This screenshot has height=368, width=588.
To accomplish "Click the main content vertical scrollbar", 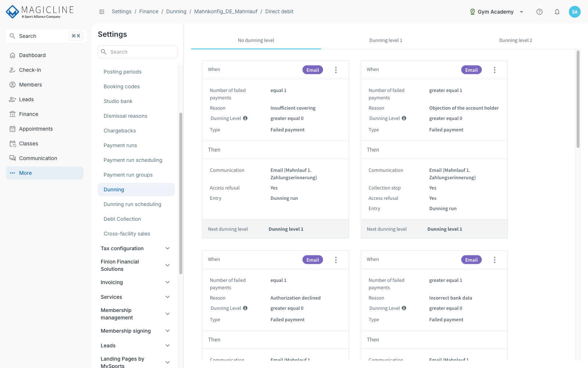I will coord(578,99).
